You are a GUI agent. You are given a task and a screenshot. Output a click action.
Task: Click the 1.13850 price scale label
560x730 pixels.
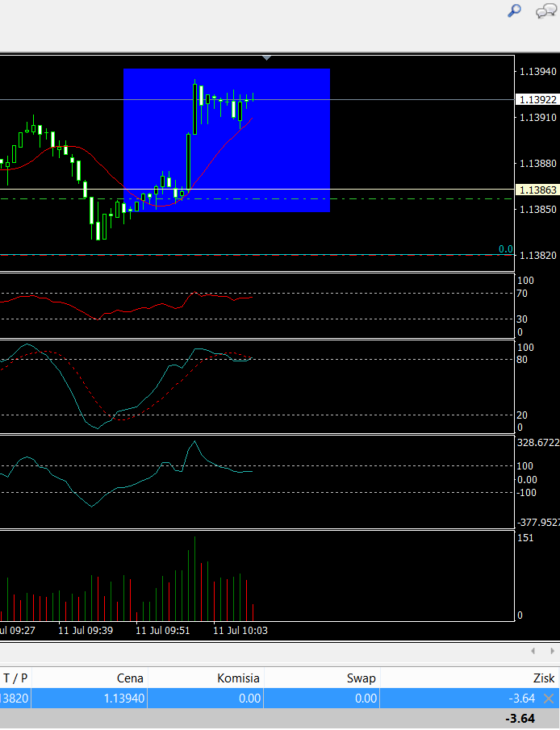coord(538,209)
